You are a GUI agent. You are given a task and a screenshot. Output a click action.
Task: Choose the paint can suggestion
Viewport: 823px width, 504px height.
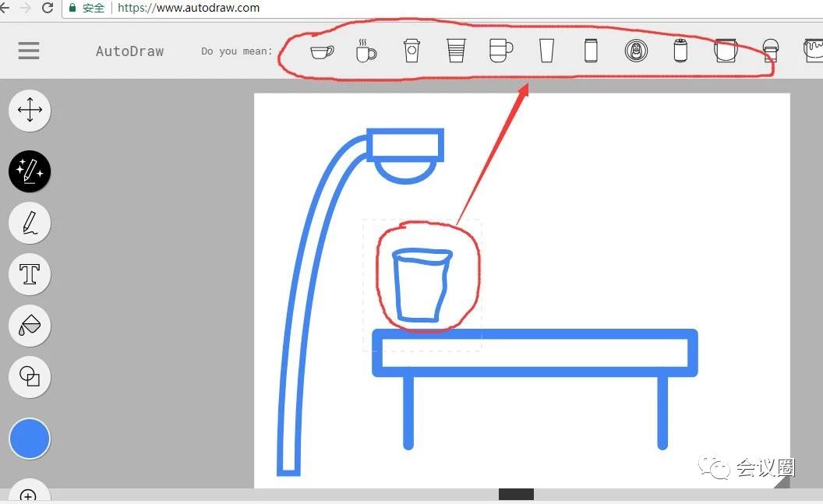(x=814, y=51)
